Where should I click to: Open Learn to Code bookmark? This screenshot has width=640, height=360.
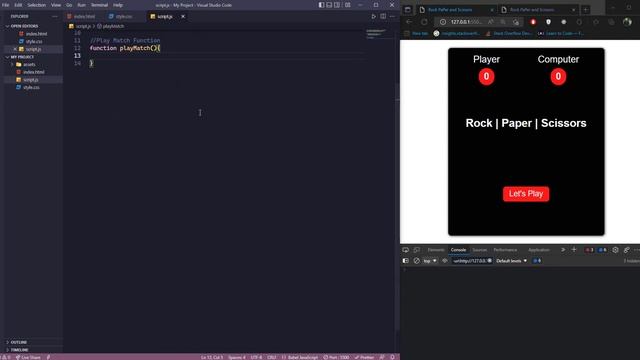click(x=561, y=33)
